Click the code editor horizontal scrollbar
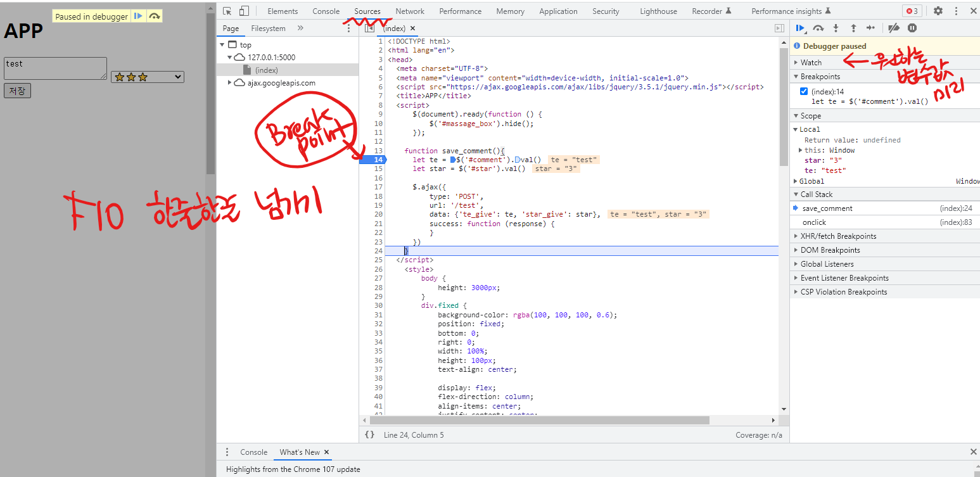This screenshot has width=980, height=477. [x=539, y=420]
